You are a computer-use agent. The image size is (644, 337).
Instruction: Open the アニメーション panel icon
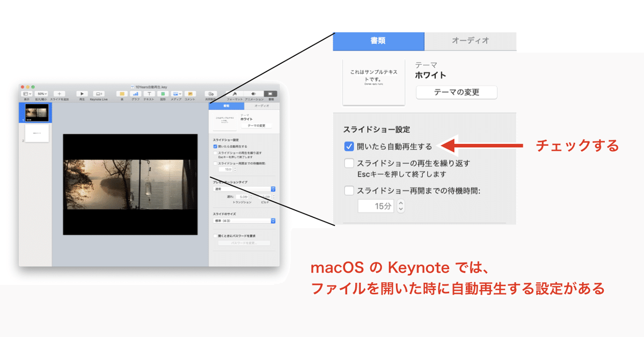tap(252, 93)
